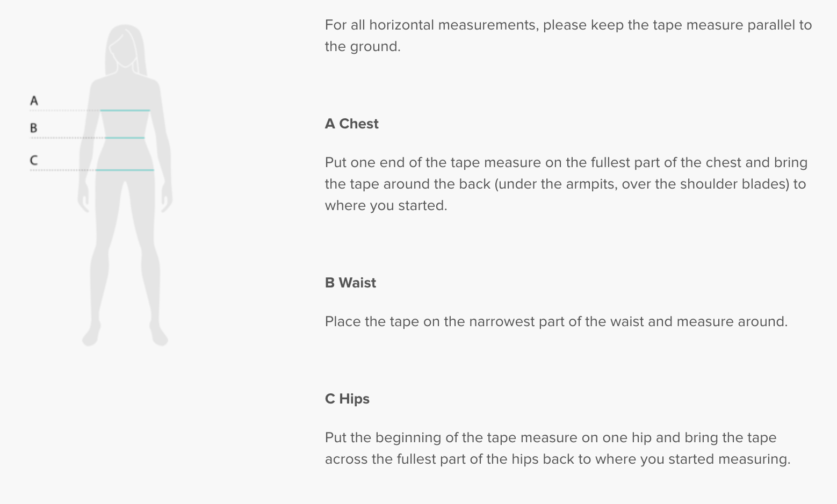This screenshot has height=504, width=837.
Task: Click the head of the body silhouette
Action: pyautogui.click(x=125, y=46)
